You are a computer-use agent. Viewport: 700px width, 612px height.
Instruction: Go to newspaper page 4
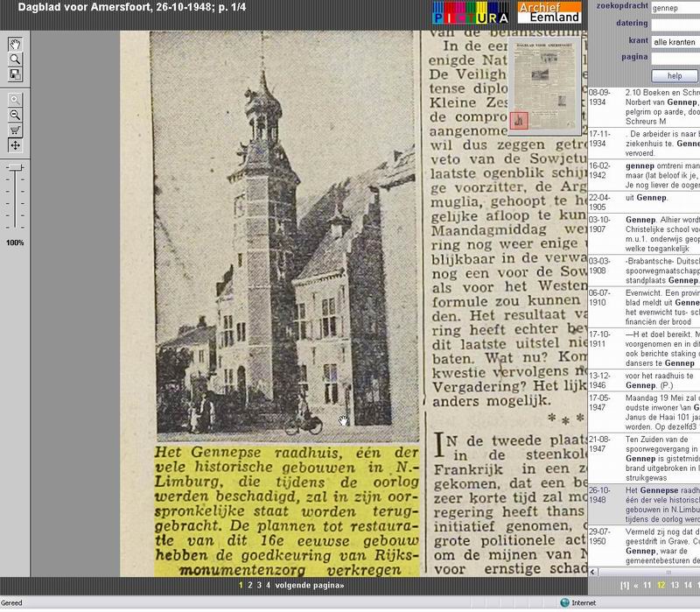click(268, 585)
